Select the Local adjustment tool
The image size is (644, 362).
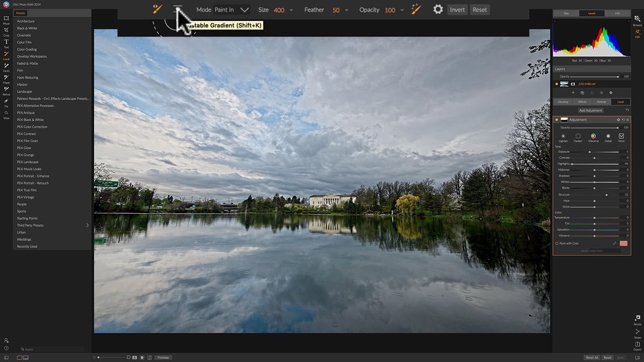click(6, 55)
